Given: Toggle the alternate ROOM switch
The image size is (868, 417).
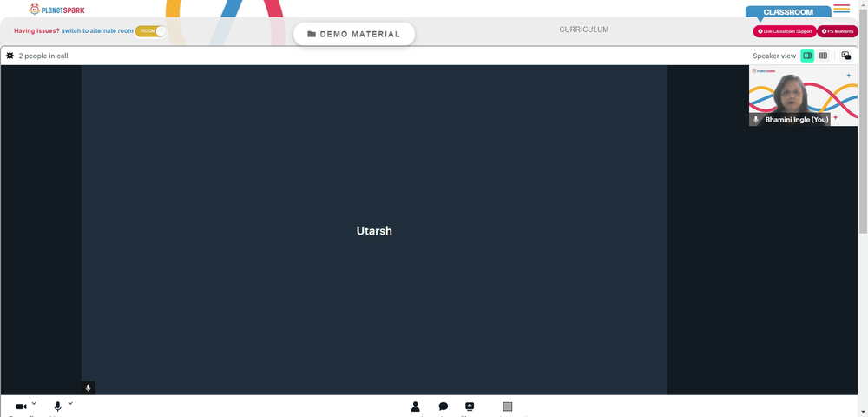Looking at the screenshot, I should [150, 31].
